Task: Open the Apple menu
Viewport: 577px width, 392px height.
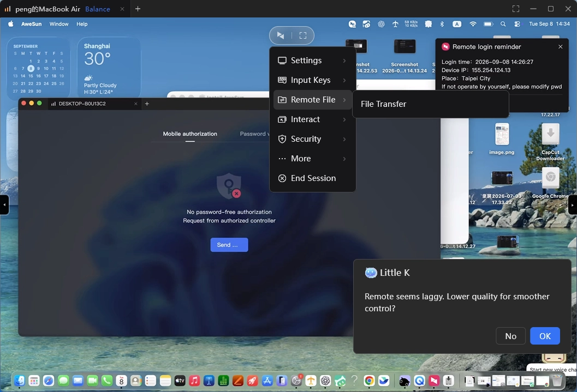Action: (11, 24)
